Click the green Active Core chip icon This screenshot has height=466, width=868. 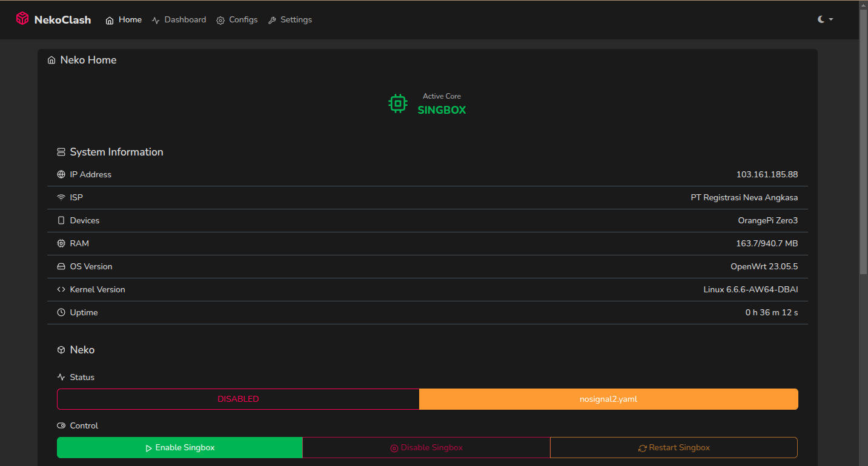pos(398,103)
